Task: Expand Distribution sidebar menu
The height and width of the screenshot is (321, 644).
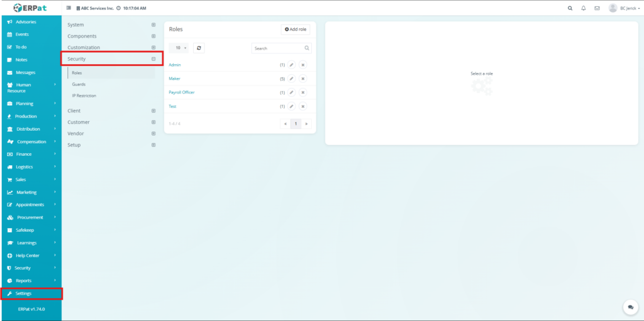Action: [31, 129]
